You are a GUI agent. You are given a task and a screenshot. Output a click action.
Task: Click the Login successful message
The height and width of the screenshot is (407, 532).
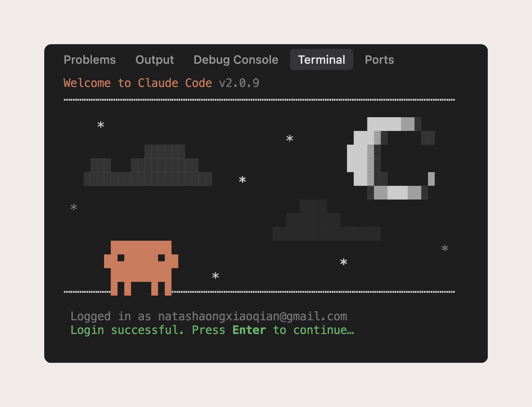pos(127,330)
